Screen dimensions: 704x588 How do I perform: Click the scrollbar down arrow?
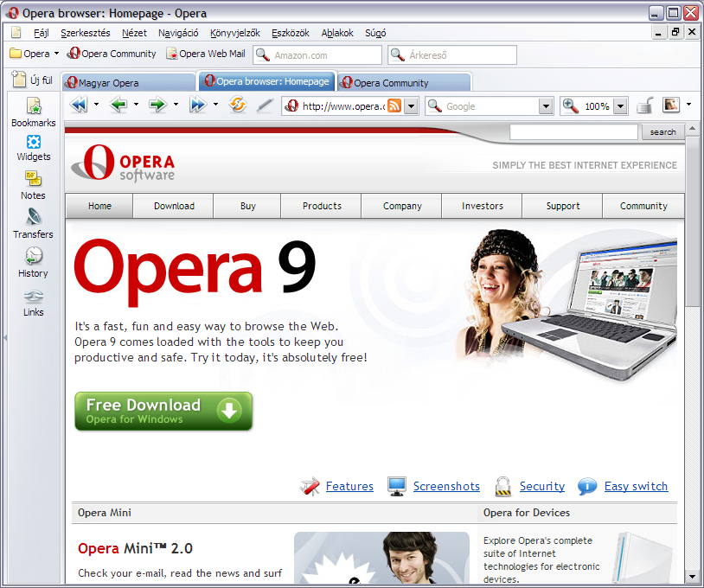pyautogui.click(x=692, y=577)
